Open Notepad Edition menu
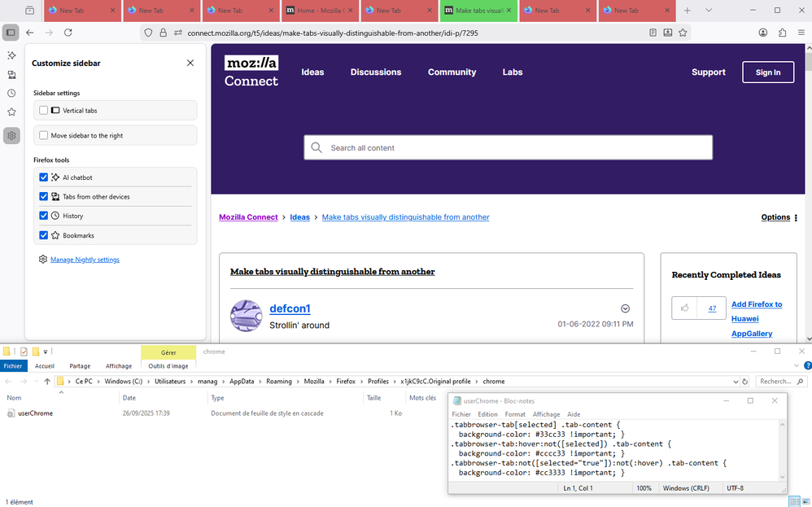This screenshot has width=812, height=507. (487, 414)
